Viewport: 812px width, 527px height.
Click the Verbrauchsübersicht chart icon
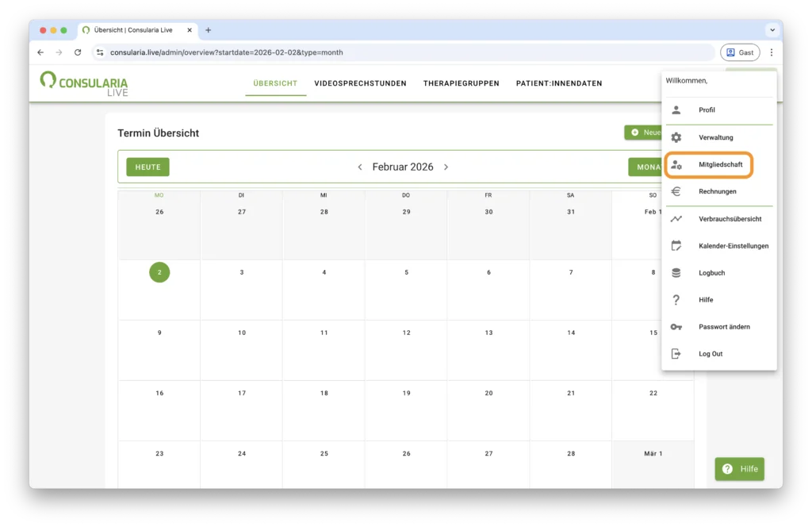point(676,219)
